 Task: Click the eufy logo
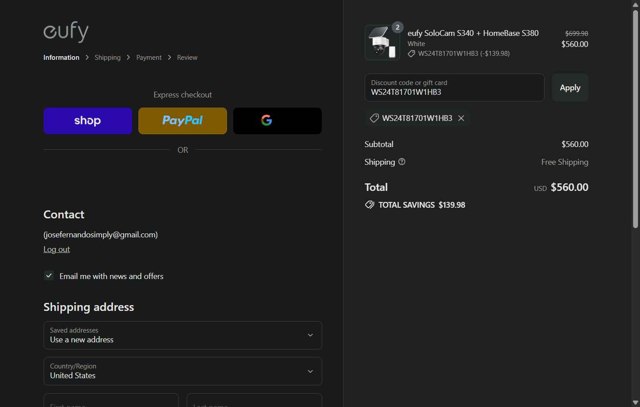coord(66,32)
